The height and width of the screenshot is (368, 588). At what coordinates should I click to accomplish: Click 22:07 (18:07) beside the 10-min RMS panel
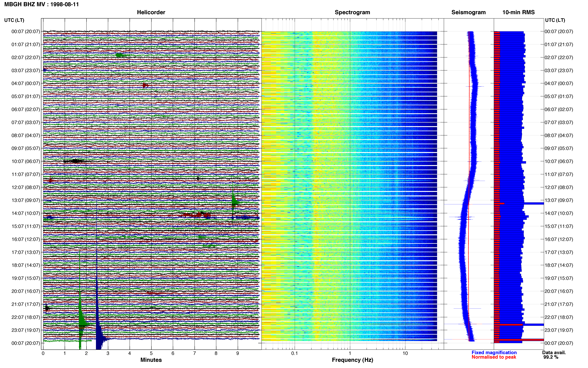point(559,317)
